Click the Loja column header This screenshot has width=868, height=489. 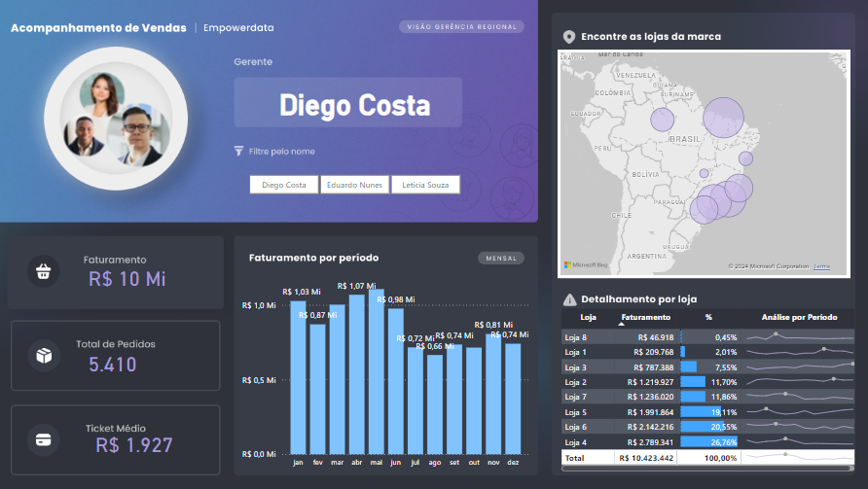588,318
